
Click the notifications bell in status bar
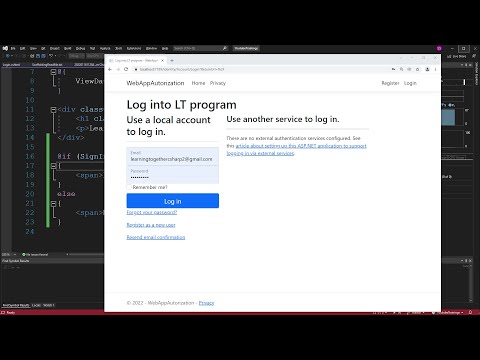470,313
